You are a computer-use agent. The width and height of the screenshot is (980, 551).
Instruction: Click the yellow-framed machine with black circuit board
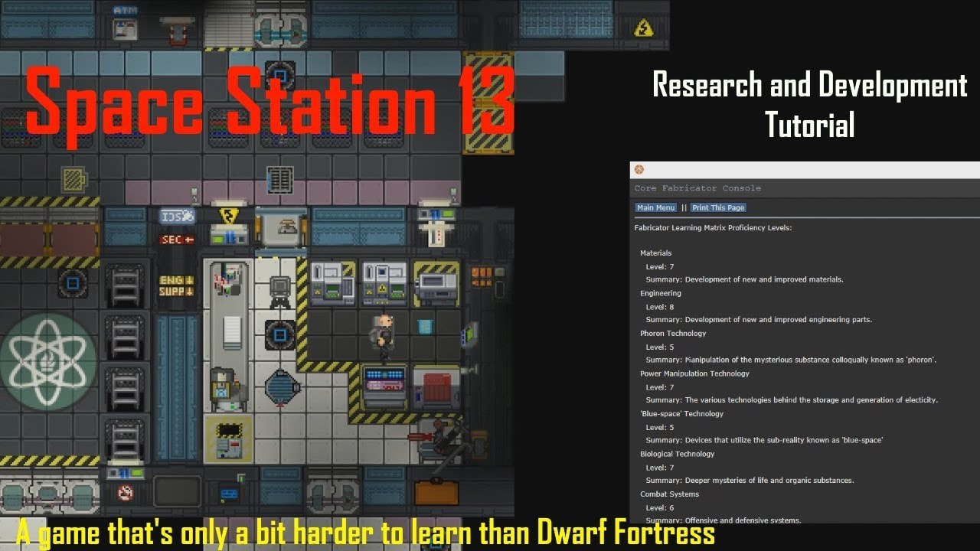point(228,439)
